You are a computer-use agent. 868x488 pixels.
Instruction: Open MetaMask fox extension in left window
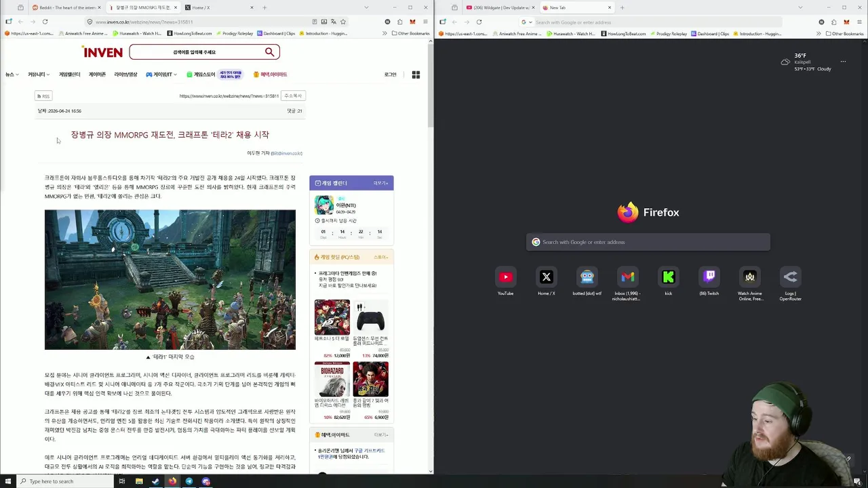[412, 22]
